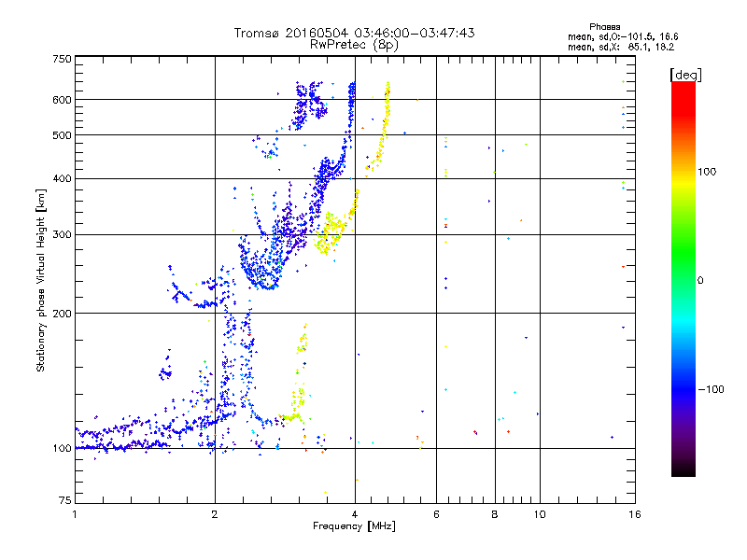Click the x-axis label '16'
This screenshot has width=747, height=560.
pos(635,514)
